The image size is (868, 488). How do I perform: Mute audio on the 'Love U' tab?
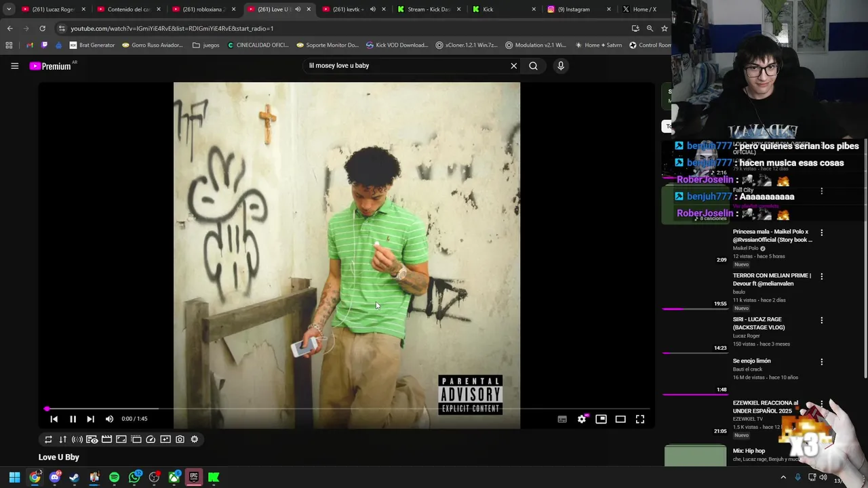click(297, 9)
